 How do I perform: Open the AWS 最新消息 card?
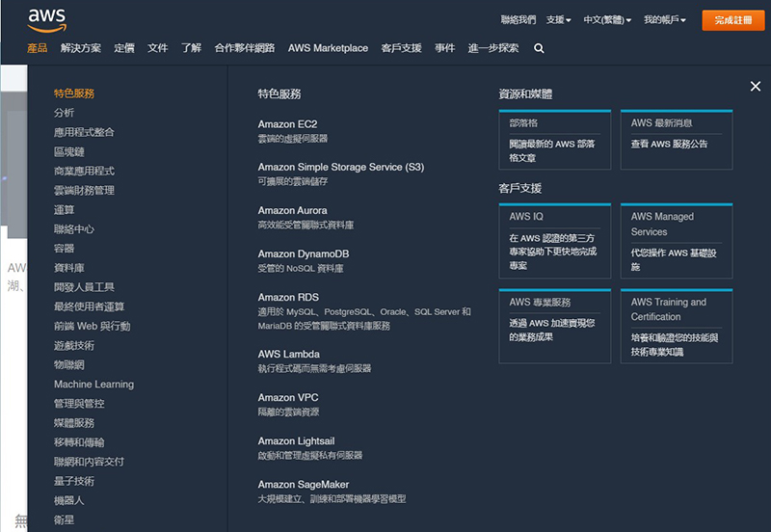pyautogui.click(x=677, y=140)
